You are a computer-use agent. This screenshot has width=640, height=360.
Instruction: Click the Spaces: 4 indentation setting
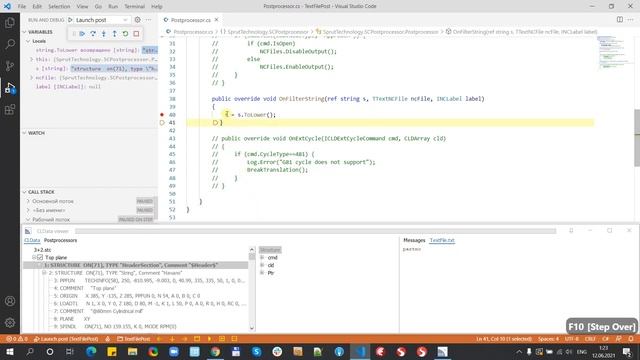tap(548, 339)
